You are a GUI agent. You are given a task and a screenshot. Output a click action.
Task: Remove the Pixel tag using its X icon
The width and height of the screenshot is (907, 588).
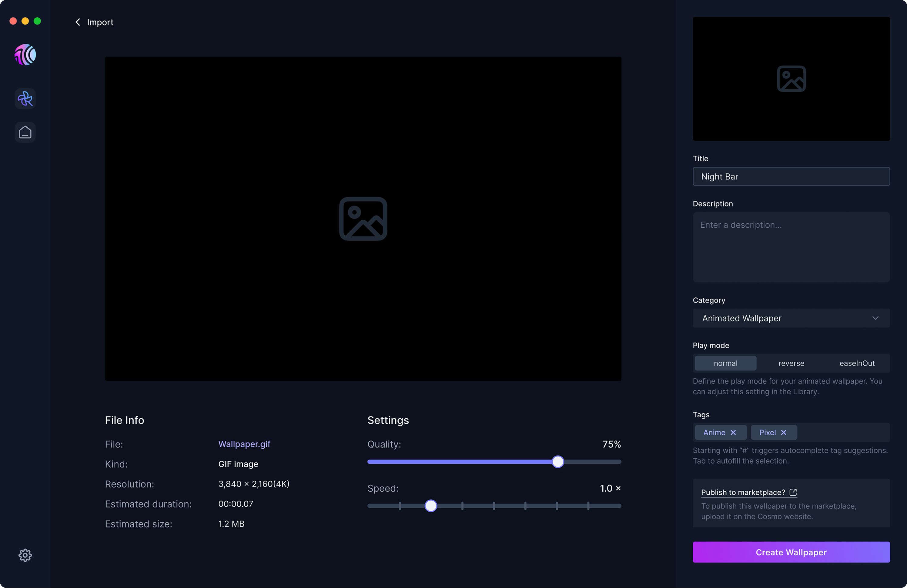click(784, 432)
